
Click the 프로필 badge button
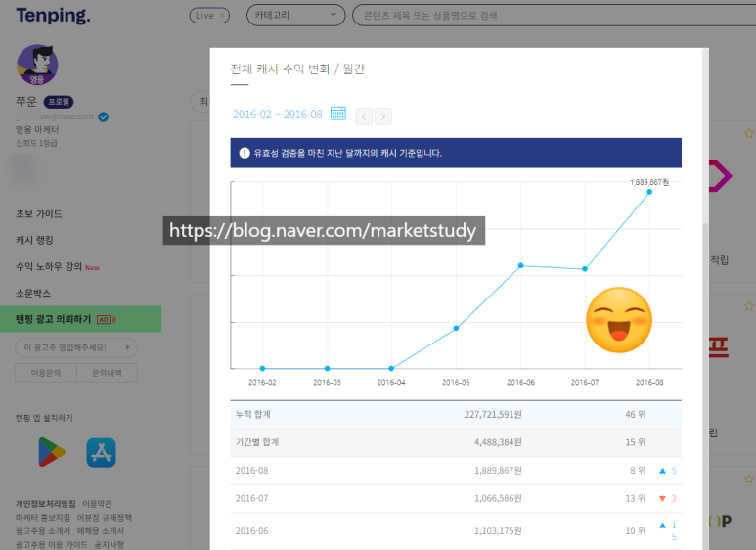[x=59, y=102]
